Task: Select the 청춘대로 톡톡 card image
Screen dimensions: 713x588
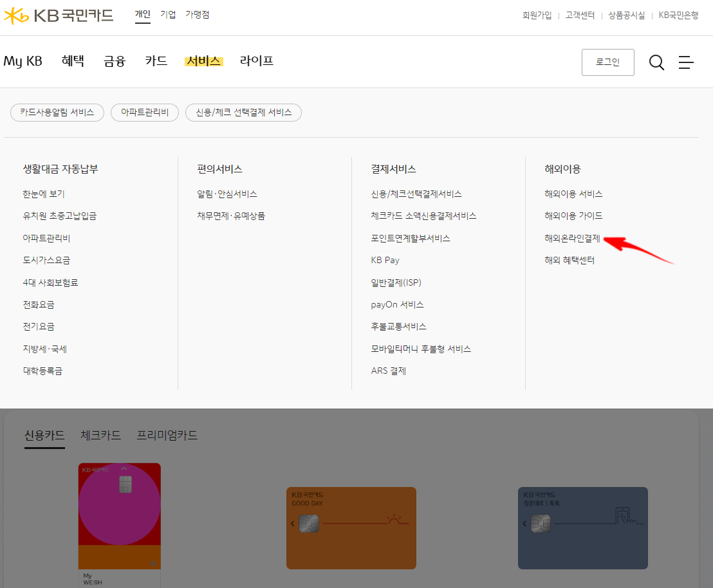Action: [582, 528]
